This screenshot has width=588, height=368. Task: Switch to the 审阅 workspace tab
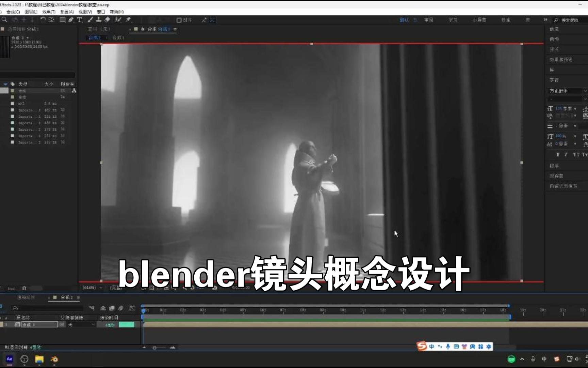click(x=429, y=20)
